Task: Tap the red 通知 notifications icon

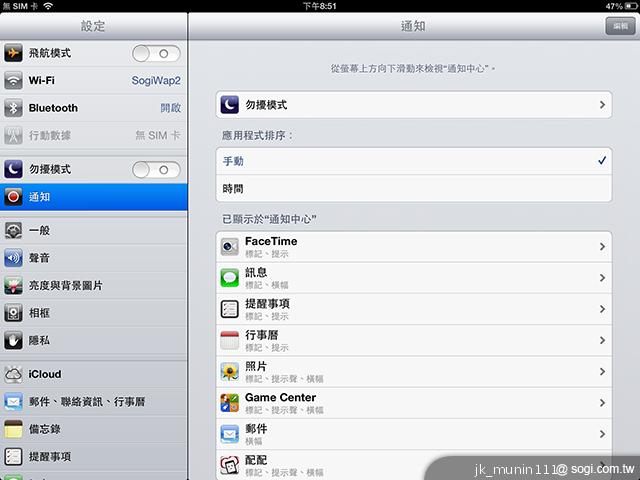Action: point(13,197)
